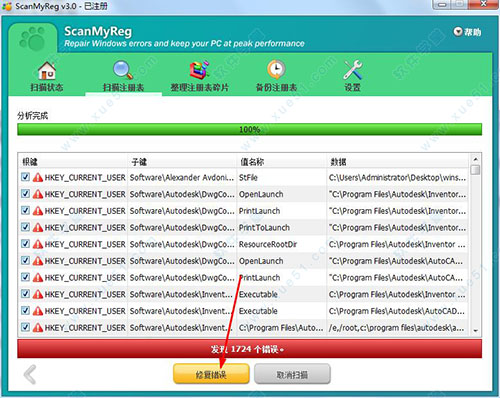The width and height of the screenshot is (500, 398).
Task: Open the 设置 tools icon
Action: coord(353,70)
